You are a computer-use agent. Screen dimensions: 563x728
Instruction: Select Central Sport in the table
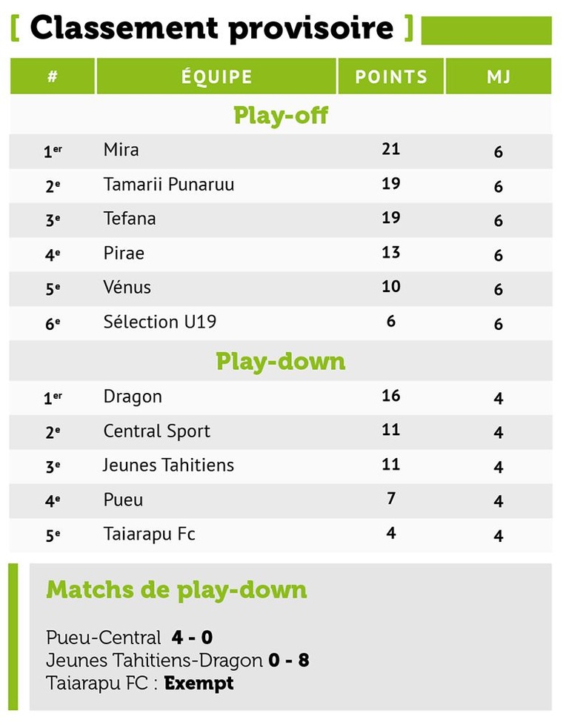157,431
